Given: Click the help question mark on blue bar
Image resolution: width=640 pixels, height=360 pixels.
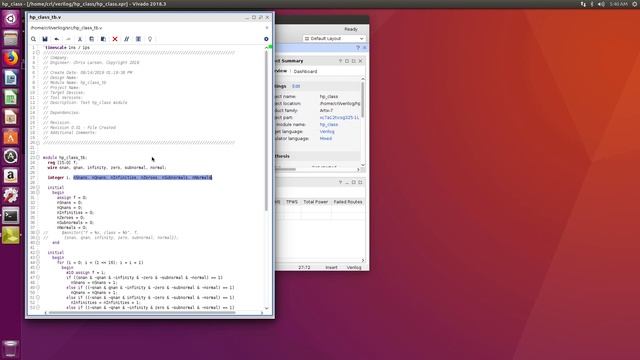Looking at the screenshot, I should tap(358, 48).
